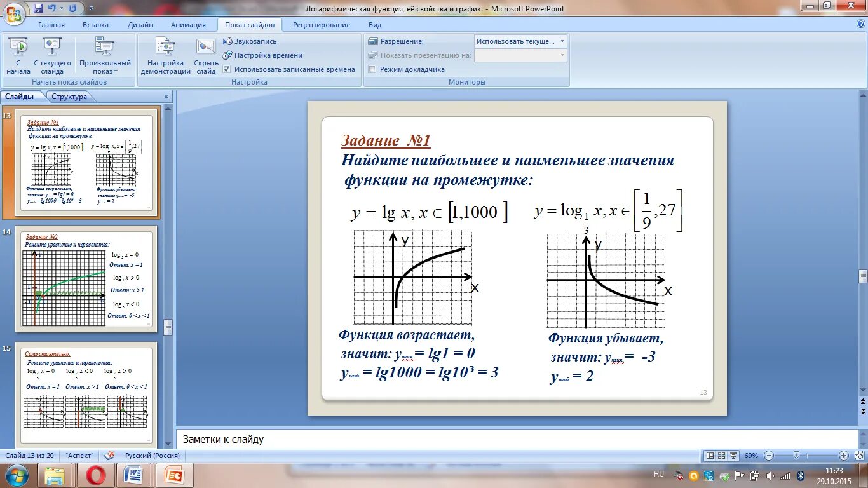Click Русский (Россия) language indicator
868x488 pixels.
tap(153, 456)
